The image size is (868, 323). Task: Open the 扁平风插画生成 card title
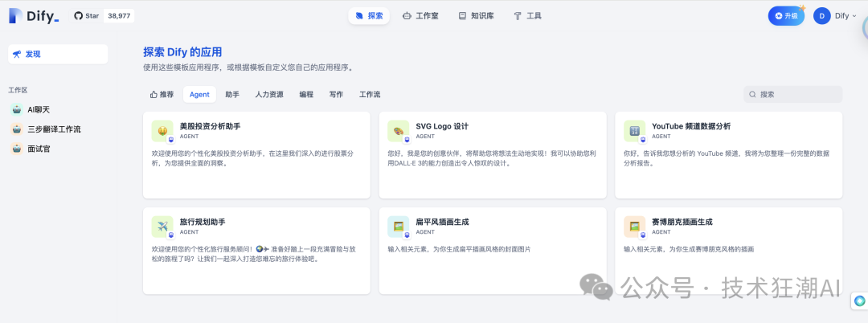442,222
